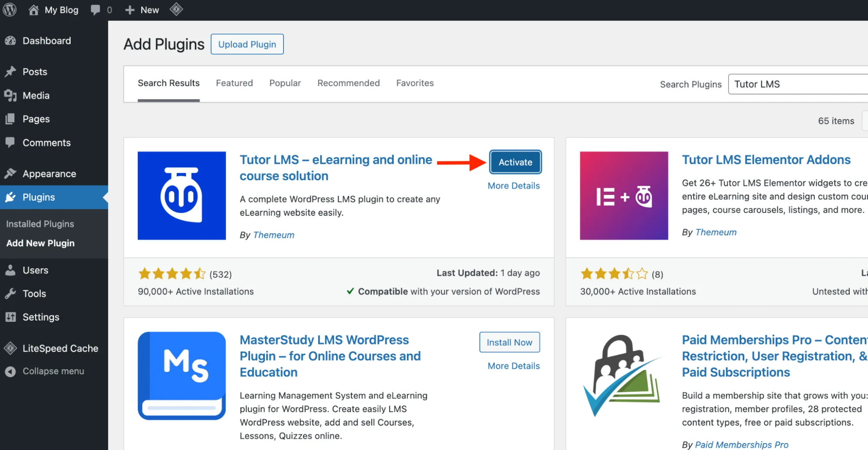Open More Details for Tutor LMS
This screenshot has width=868, height=450.
(x=514, y=185)
